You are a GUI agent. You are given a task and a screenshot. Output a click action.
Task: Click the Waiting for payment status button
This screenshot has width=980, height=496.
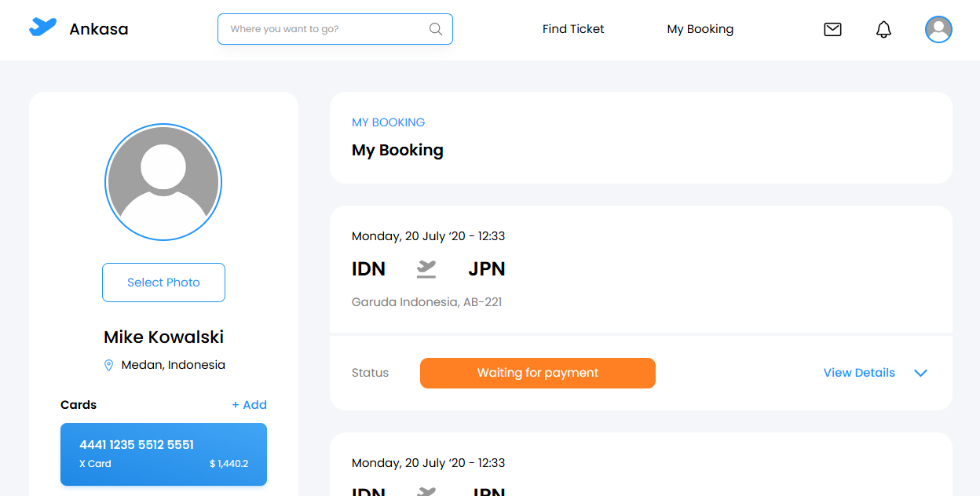538,373
